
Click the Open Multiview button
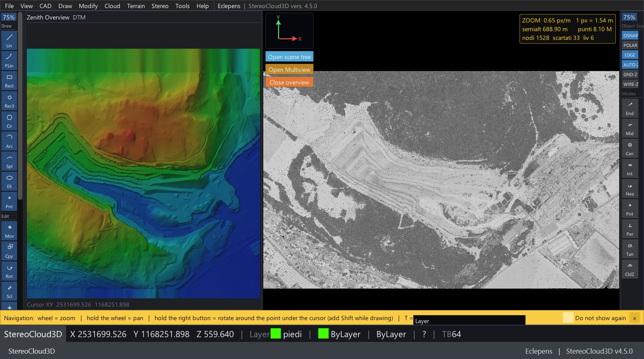289,69
